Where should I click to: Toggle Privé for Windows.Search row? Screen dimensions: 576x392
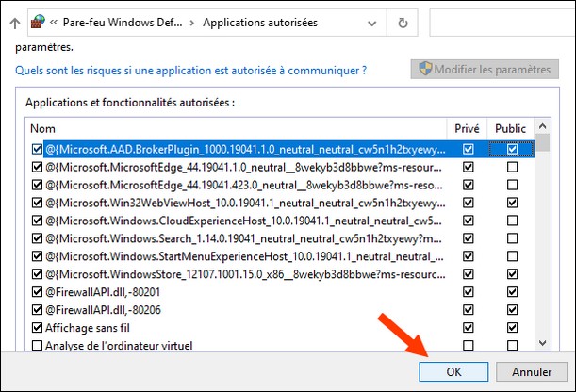click(x=468, y=238)
